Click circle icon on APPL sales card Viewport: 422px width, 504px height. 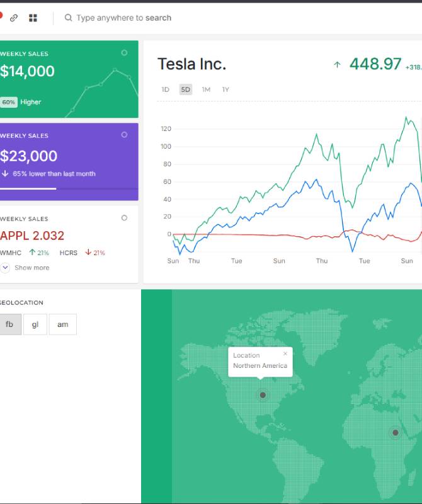[x=124, y=218]
